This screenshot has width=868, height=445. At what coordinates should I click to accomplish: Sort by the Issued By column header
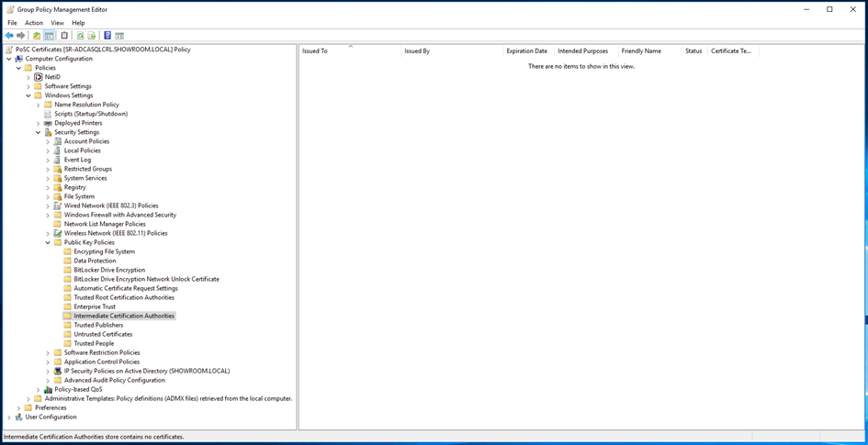click(x=452, y=50)
